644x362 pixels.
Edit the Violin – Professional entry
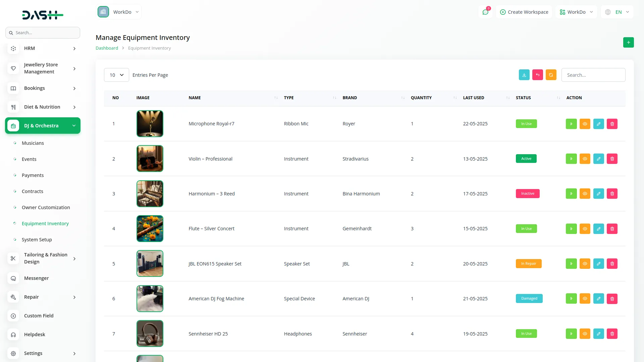[x=598, y=159]
